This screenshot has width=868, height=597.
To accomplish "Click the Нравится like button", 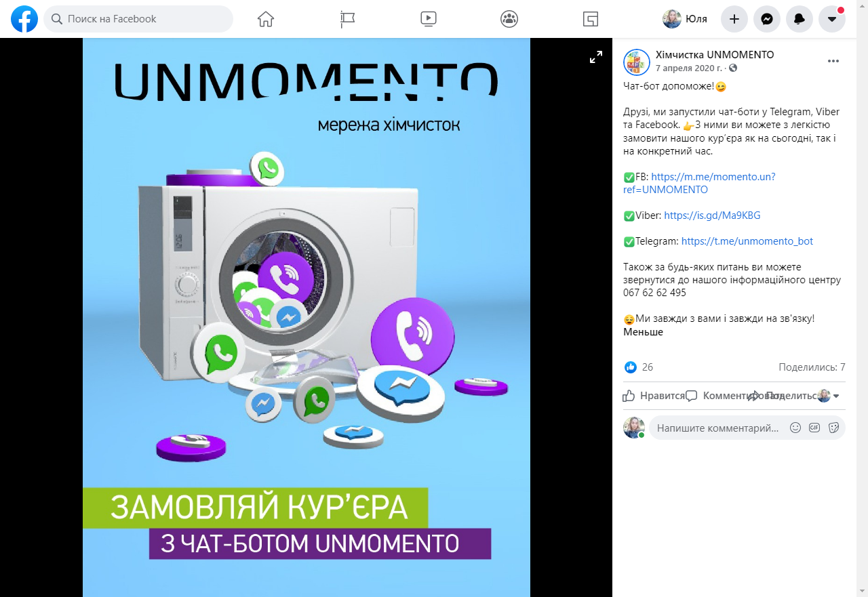I will (x=654, y=396).
